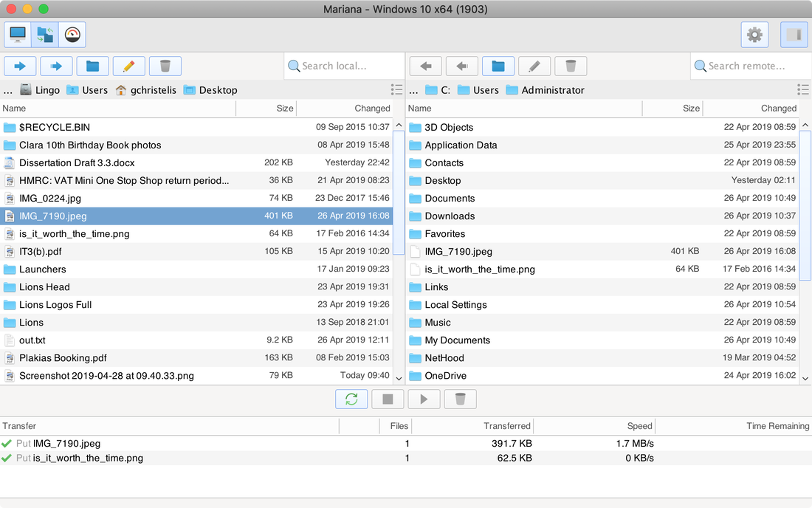This screenshot has height=508, width=812.
Task: Select the Lions Logos Full folder
Action: [197, 305]
